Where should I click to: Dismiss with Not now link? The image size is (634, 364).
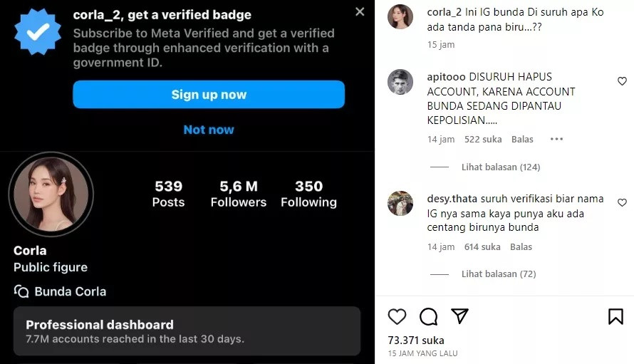click(x=209, y=130)
